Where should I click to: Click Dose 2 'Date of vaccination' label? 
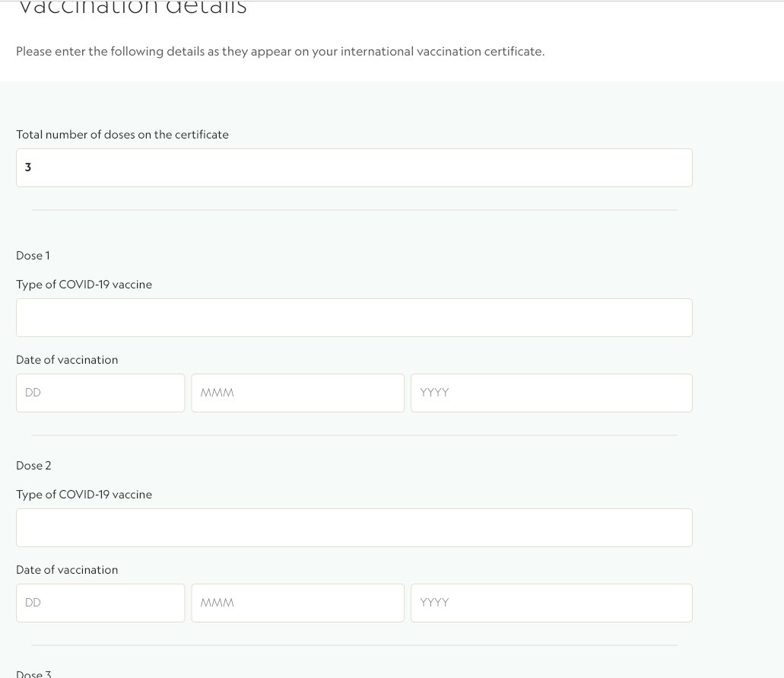(x=67, y=570)
